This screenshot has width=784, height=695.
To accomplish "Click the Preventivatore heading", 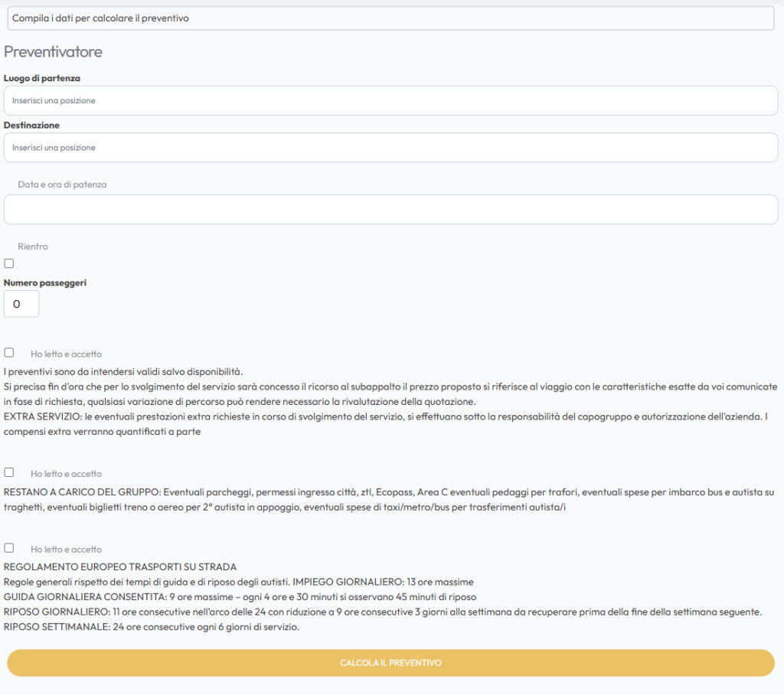I will 53,52.
